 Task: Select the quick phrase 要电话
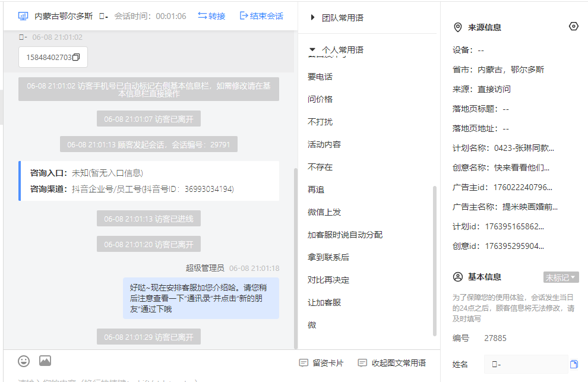tap(320, 77)
